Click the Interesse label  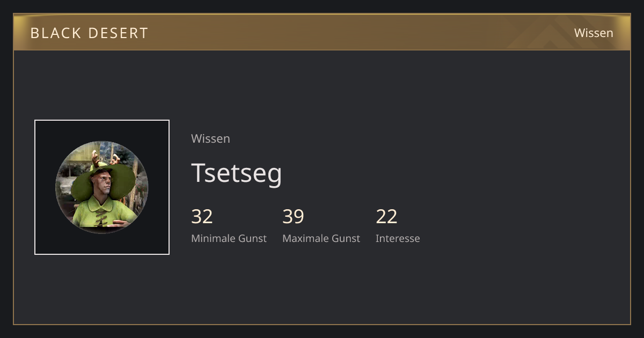(x=398, y=238)
